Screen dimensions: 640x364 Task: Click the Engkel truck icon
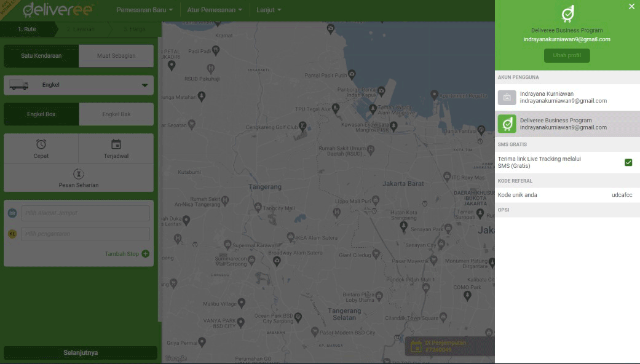[x=19, y=85]
